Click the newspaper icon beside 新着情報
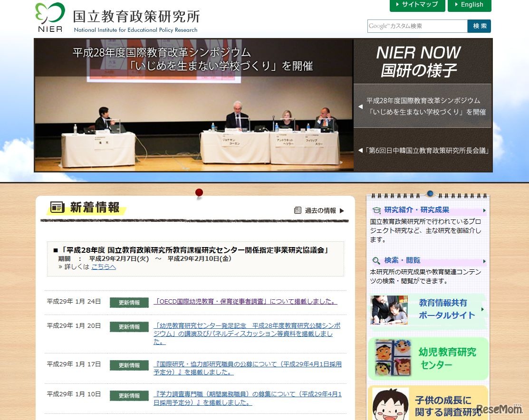 (x=57, y=208)
